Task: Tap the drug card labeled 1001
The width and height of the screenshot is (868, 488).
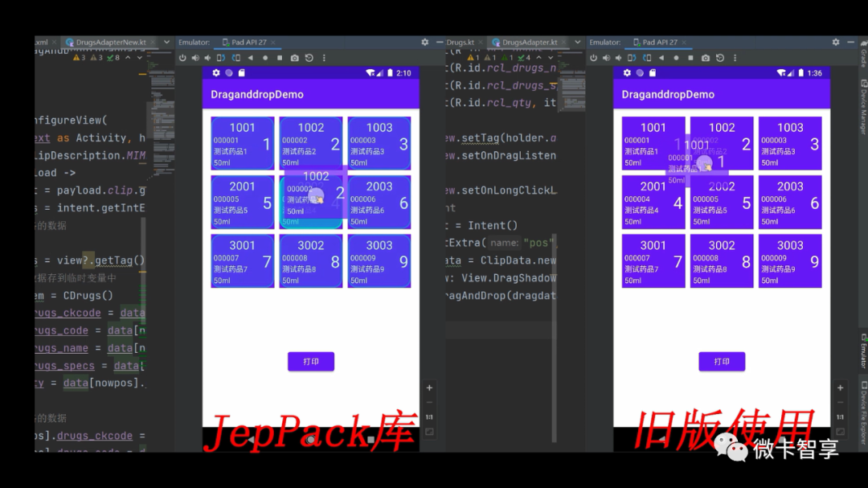Action: tap(243, 143)
